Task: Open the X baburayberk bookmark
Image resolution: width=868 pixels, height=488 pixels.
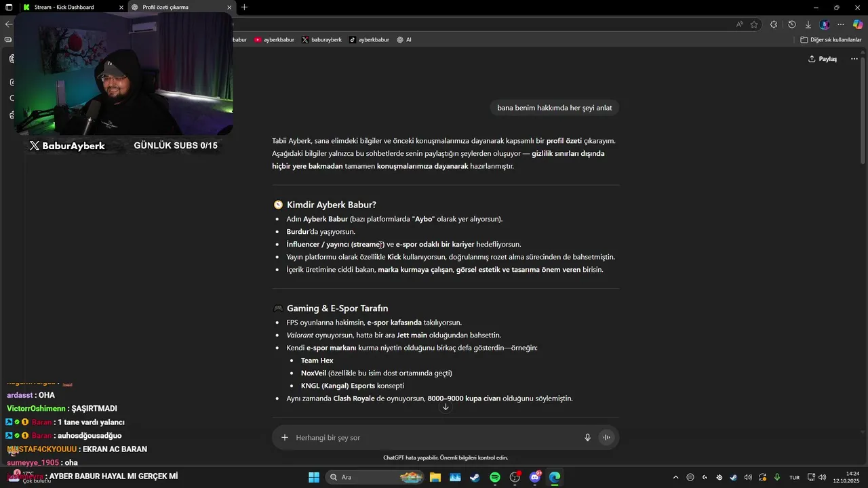Action: pyautogui.click(x=321, y=40)
